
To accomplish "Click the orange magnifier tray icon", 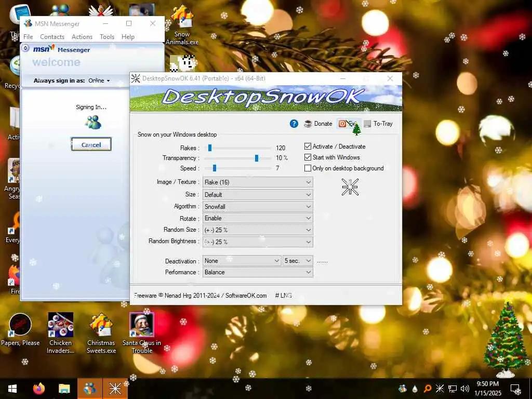I will 427,389.
